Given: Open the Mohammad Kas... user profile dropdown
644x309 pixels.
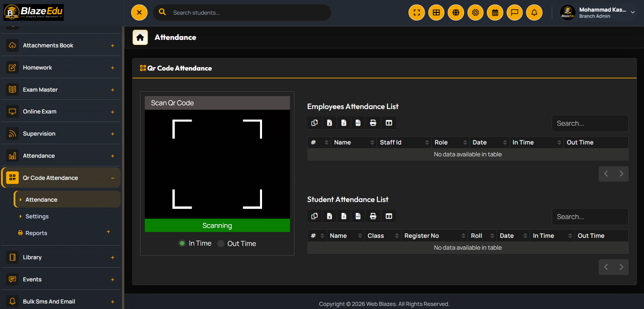Looking at the screenshot, I should 597,12.
